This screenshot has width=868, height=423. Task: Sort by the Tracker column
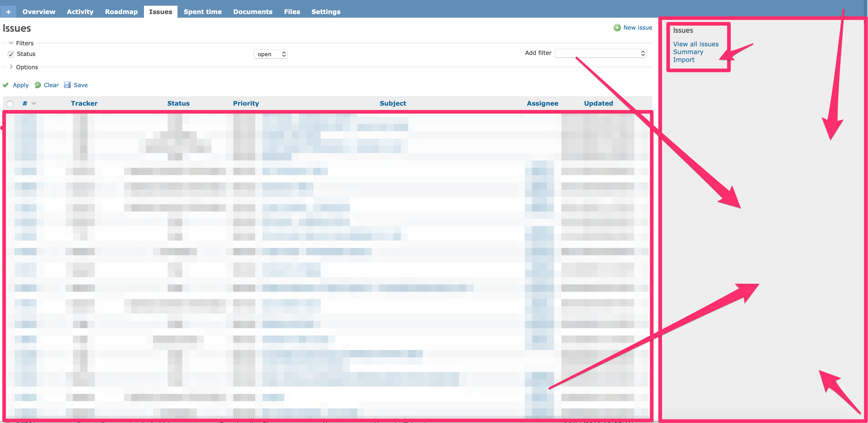pyautogui.click(x=84, y=104)
